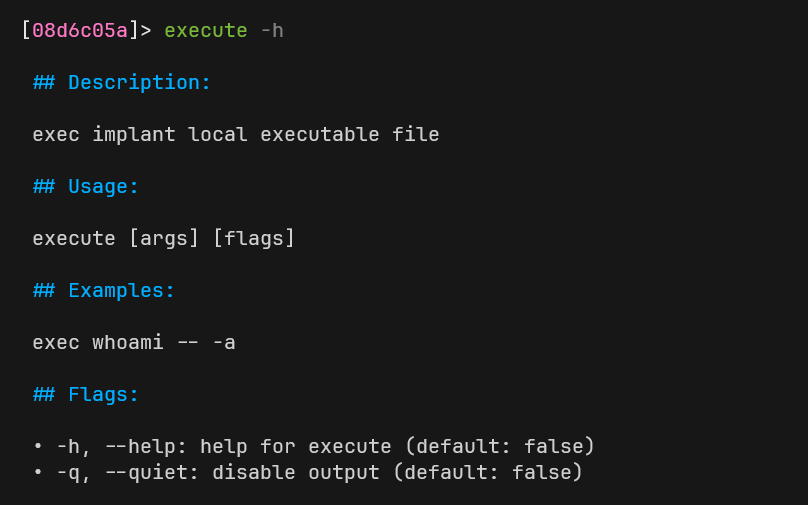The image size is (808, 505).
Task: Click the [flags] placeholder in usage line
Action: pos(254,239)
